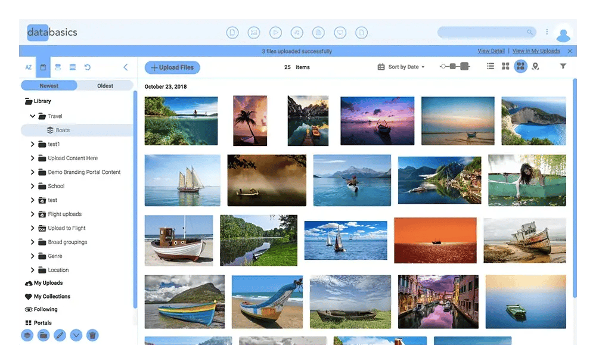Toggle sort order to Oldest
Viewport: 596px width, 364px height.
(x=105, y=86)
